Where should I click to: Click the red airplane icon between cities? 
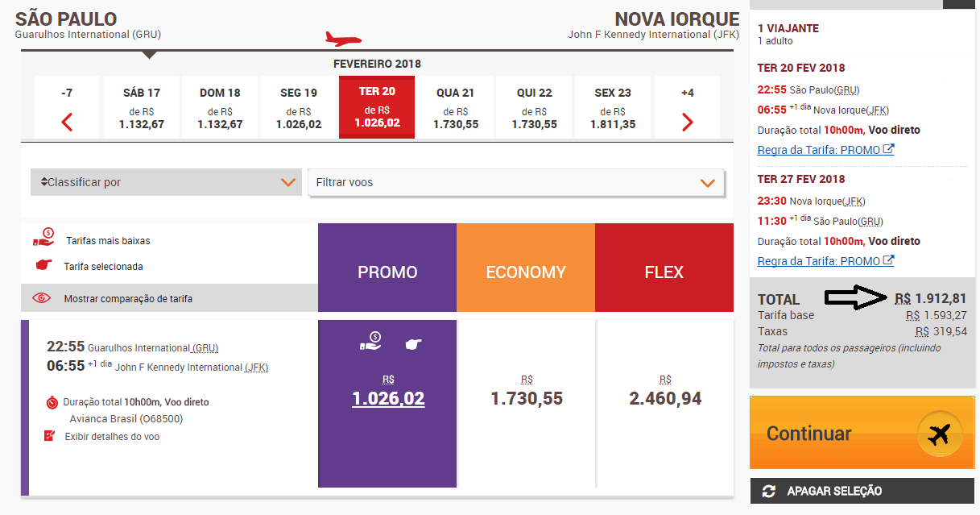pos(343,39)
